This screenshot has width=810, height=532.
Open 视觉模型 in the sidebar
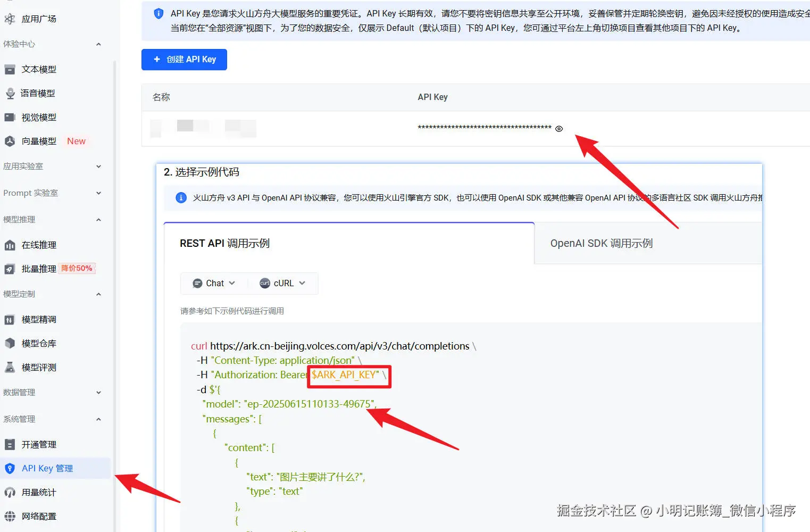click(x=38, y=117)
